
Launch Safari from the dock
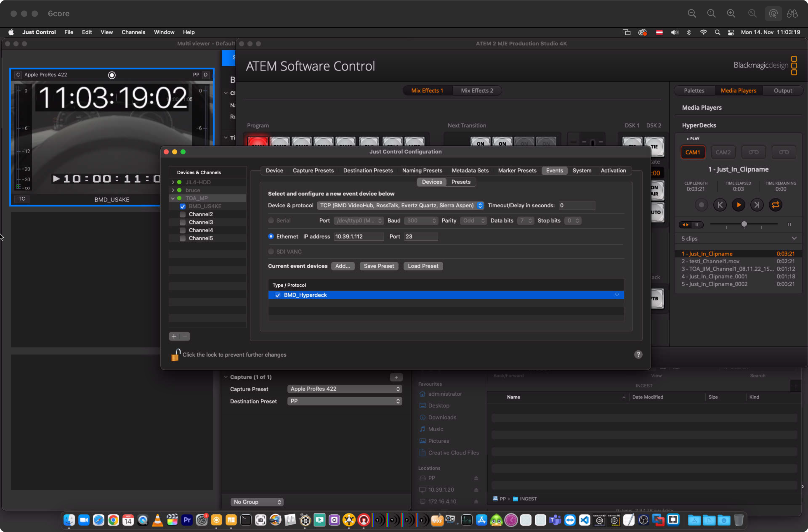[x=98, y=520]
